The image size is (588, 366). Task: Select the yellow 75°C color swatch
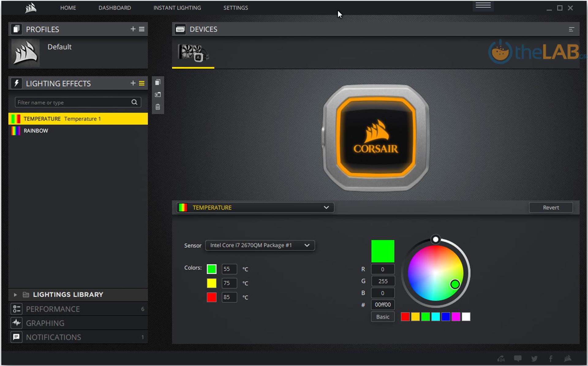[211, 283]
